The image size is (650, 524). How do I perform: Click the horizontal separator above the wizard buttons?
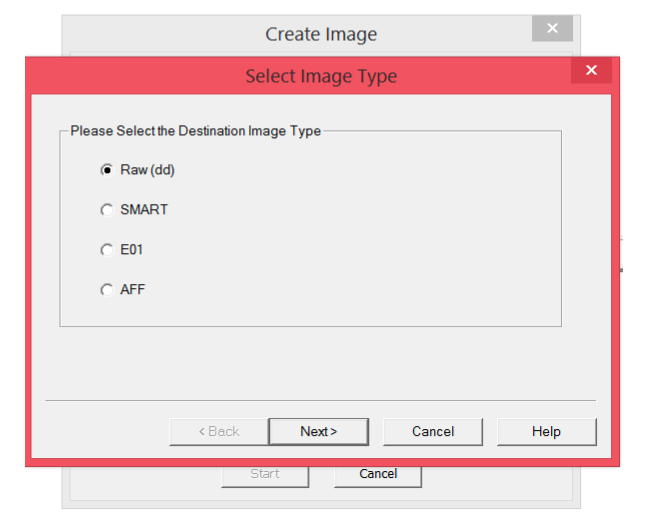pos(320,401)
